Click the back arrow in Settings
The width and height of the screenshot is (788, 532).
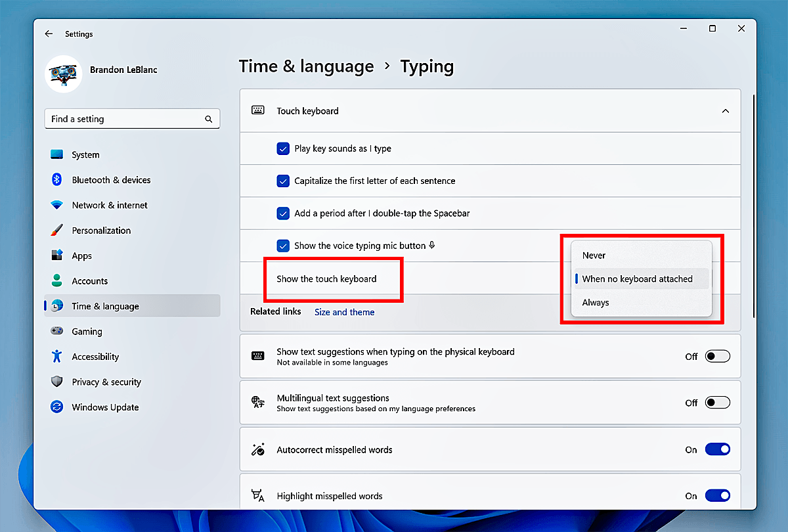[49, 33]
